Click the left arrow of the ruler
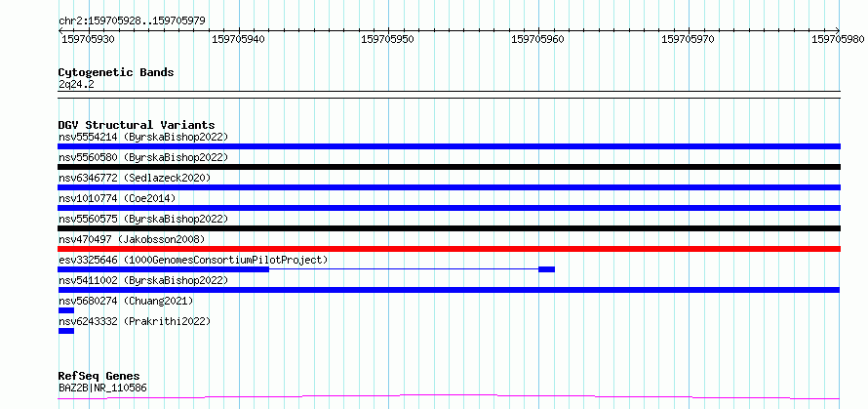Screen dimensions: 868x409 60,31
